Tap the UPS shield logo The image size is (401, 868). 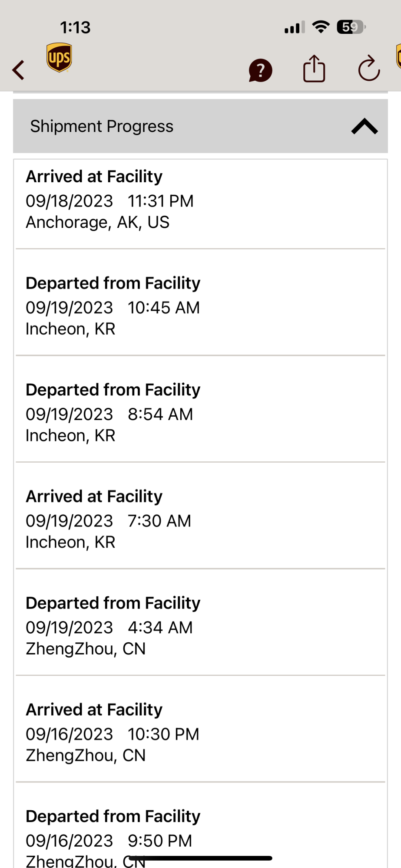[59, 57]
